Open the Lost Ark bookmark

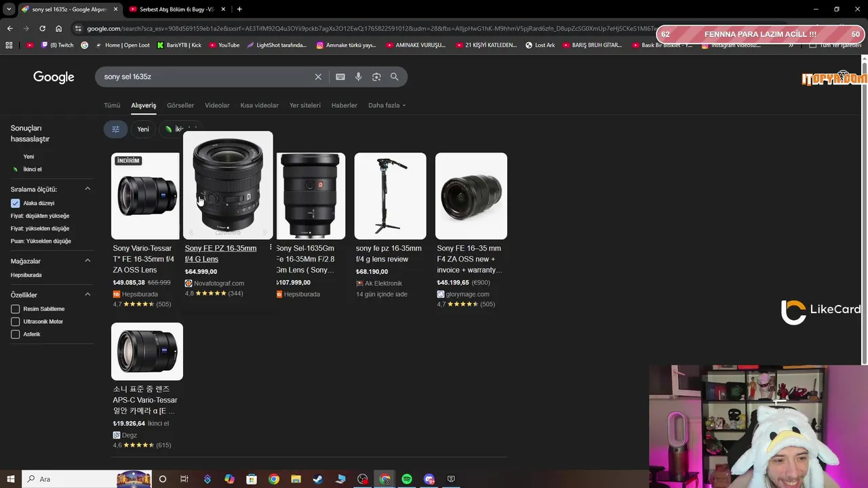pyautogui.click(x=540, y=45)
